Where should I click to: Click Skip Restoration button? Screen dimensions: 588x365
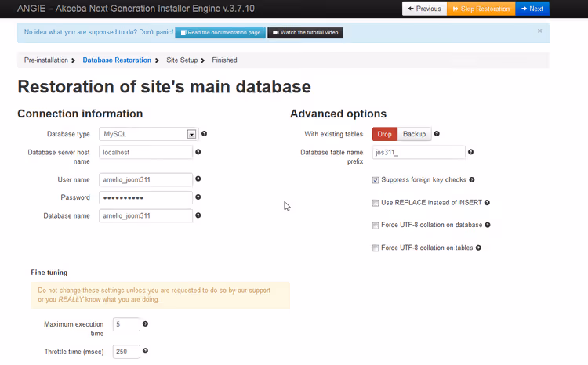(x=481, y=9)
